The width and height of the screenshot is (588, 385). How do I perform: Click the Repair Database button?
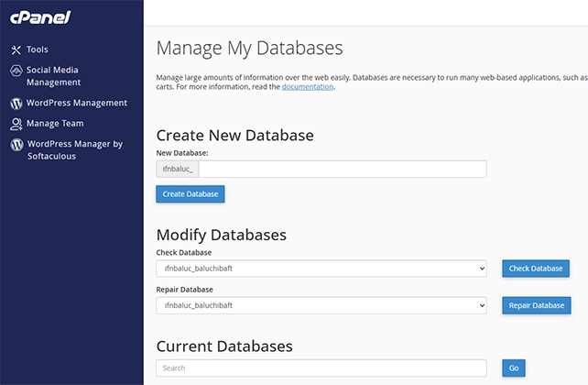coord(537,305)
